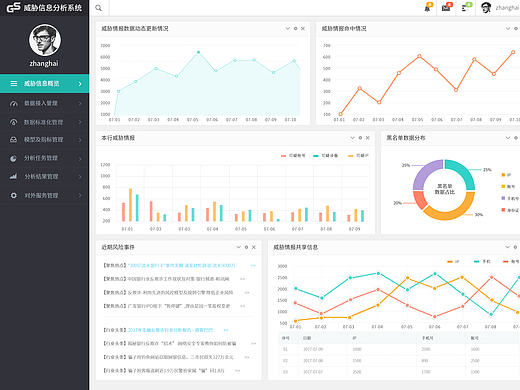Toggle the purple legend entry in the 黑名单数据分布 donut chart
This screenshot has width=520, height=390.
(x=510, y=198)
